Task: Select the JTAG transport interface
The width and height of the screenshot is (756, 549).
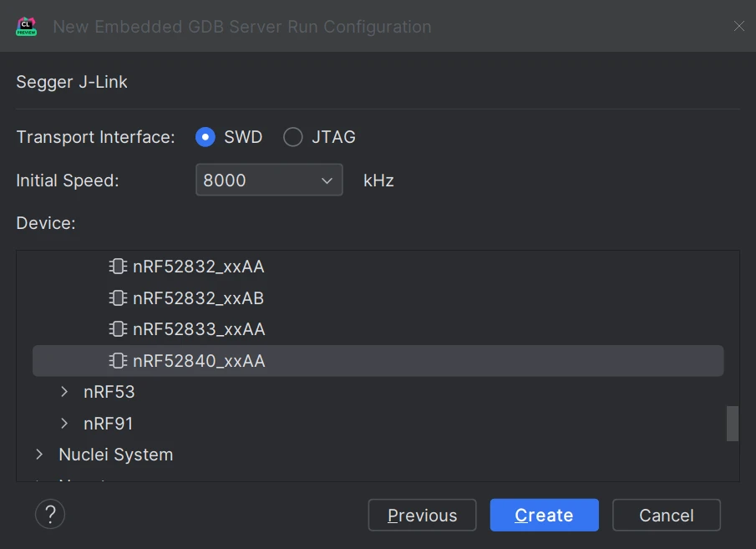Action: pyautogui.click(x=293, y=137)
